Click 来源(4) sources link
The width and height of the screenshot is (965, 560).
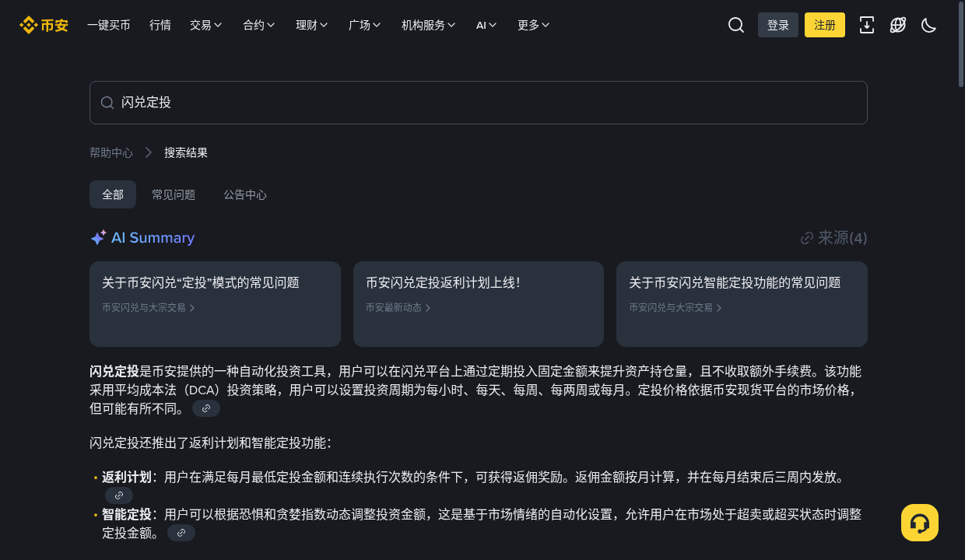[x=833, y=238]
